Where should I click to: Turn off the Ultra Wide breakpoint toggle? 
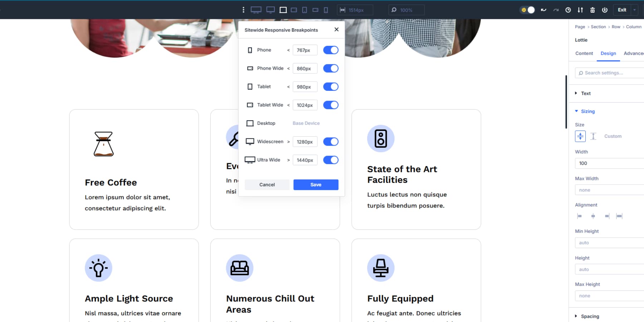click(331, 160)
